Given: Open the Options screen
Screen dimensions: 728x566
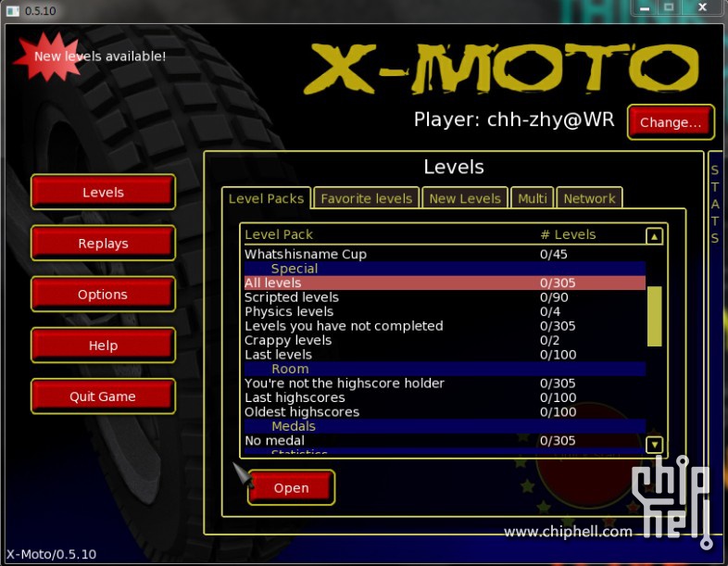Looking at the screenshot, I should pos(103,294).
